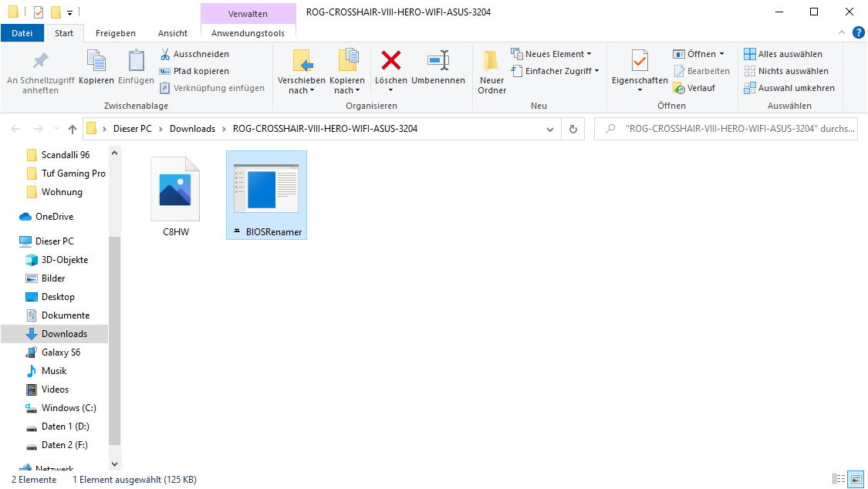
Task: Open the Anwendungstools tab
Action: pyautogui.click(x=248, y=33)
